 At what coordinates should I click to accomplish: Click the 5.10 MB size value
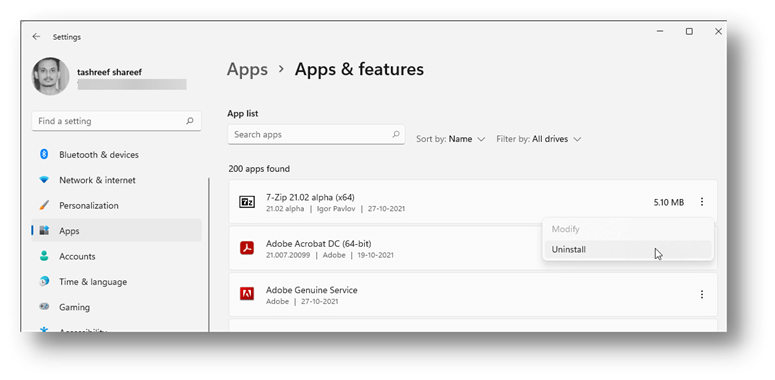pos(669,202)
